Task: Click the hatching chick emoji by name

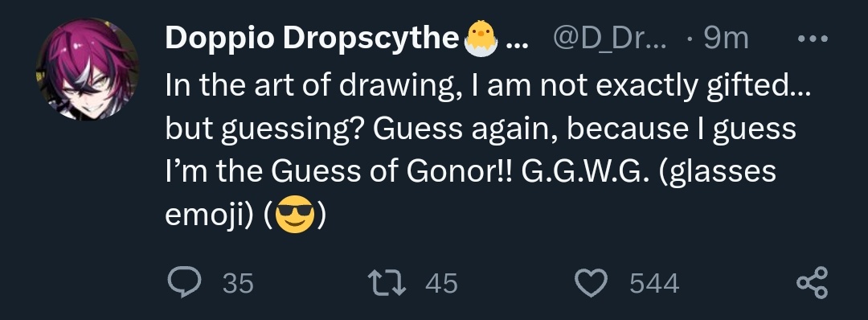Action: click(481, 40)
